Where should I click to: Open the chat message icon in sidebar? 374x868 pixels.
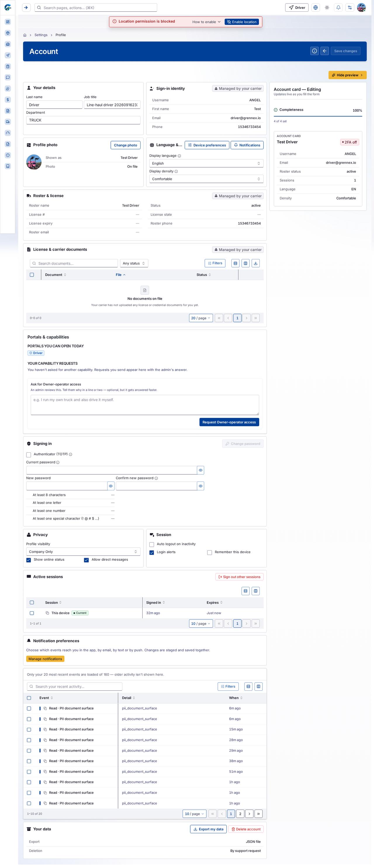[x=8, y=77]
